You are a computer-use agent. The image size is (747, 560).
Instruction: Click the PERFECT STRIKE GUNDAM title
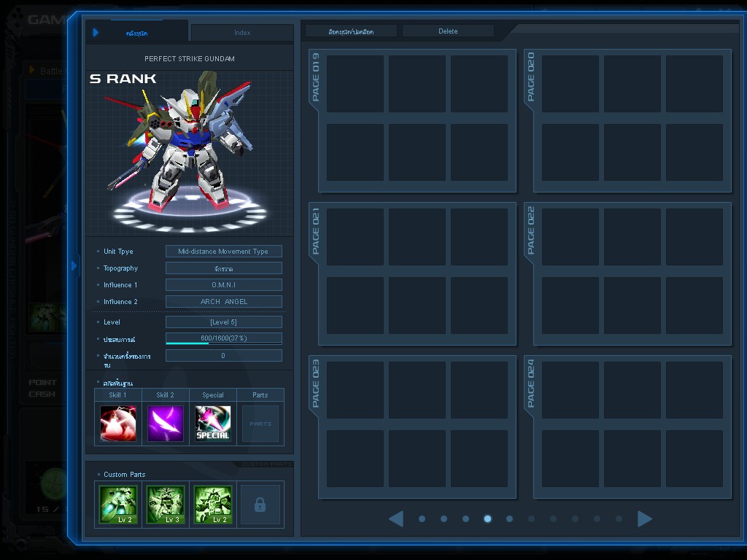click(x=190, y=58)
